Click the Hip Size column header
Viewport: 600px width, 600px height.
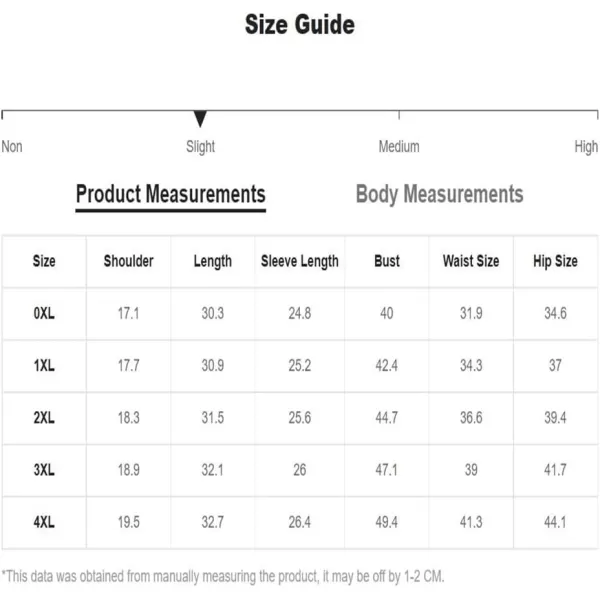click(x=555, y=261)
